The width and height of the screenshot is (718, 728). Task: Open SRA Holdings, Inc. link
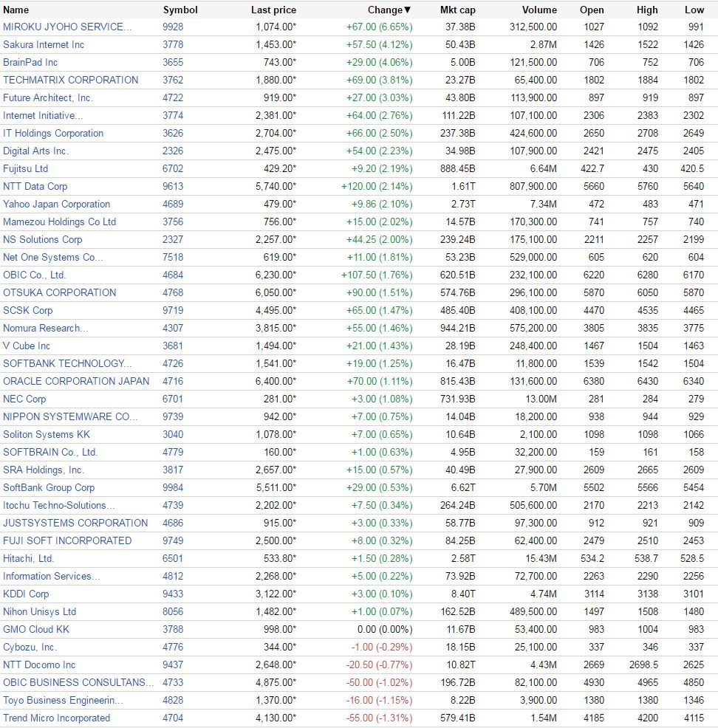(x=44, y=470)
